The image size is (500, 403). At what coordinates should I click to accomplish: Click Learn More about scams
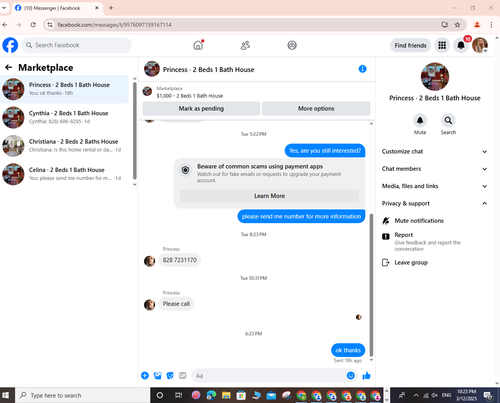(x=269, y=196)
